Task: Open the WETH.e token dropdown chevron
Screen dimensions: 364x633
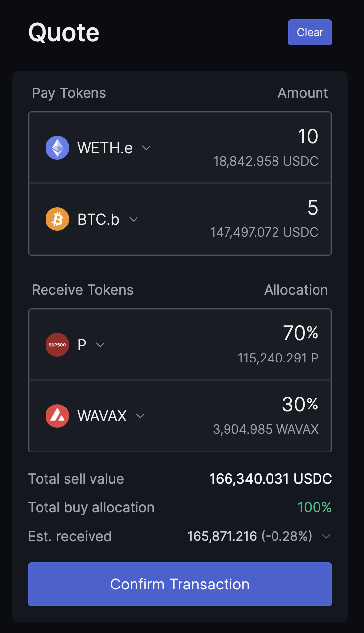Action: pyautogui.click(x=146, y=148)
